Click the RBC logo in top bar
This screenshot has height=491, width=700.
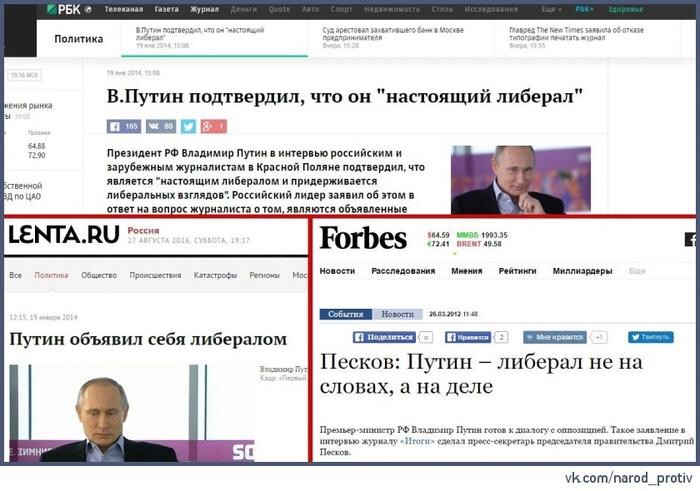[x=64, y=9]
